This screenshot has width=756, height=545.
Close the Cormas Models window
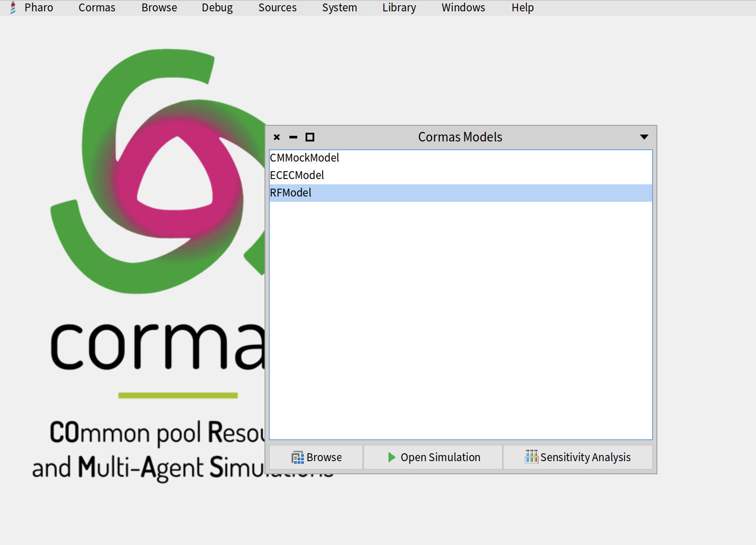click(277, 137)
